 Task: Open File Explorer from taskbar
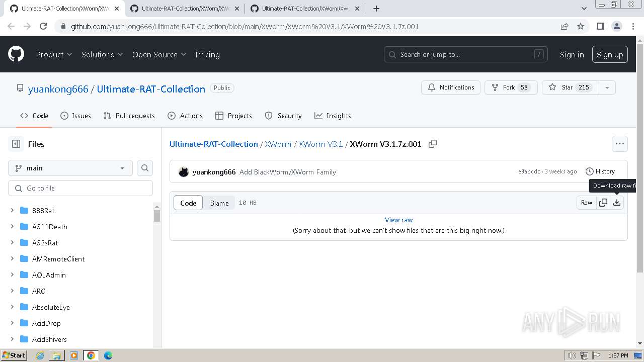(57, 355)
